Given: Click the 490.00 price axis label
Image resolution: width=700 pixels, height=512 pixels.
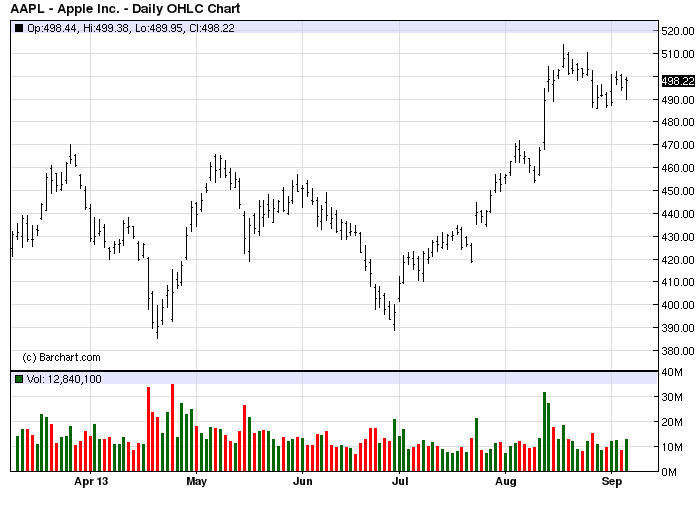Looking at the screenshot, I should point(678,100).
